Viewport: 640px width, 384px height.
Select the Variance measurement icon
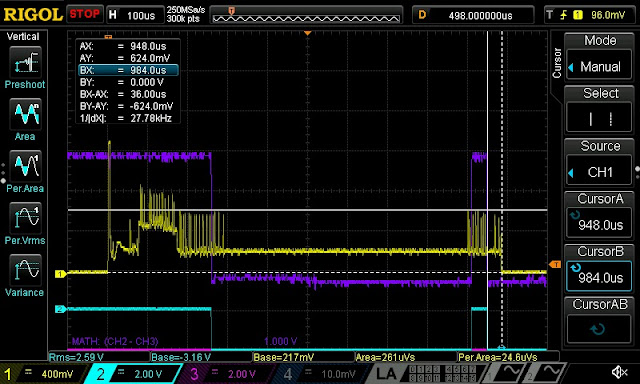[25, 271]
